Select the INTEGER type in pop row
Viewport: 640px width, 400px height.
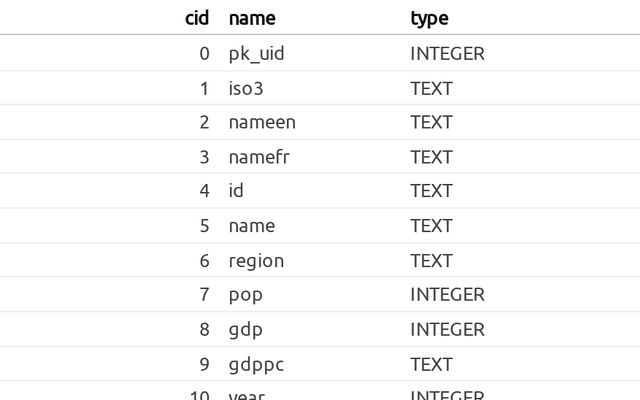click(447, 295)
